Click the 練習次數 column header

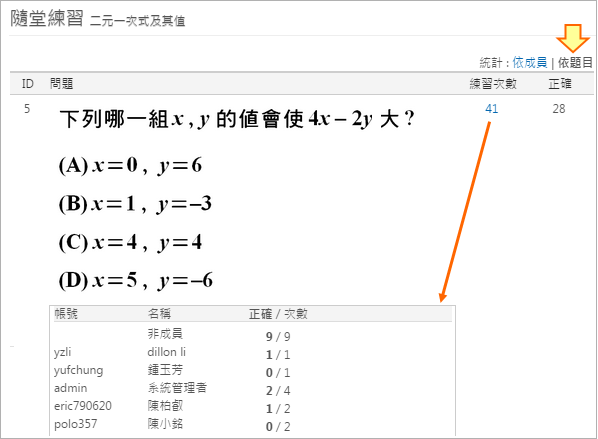493,84
